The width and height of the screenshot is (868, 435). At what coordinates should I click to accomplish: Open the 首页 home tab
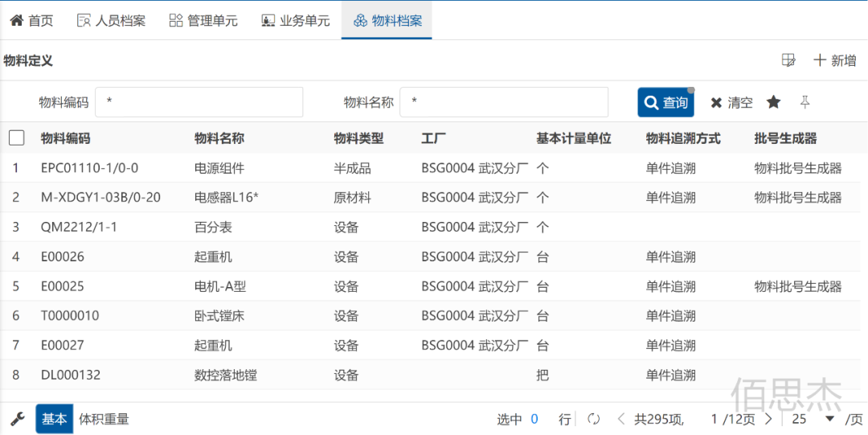[32, 20]
